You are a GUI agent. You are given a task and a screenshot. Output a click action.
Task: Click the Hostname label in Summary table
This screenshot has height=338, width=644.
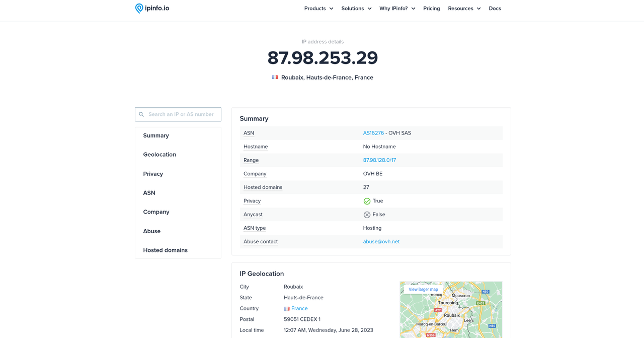click(256, 147)
